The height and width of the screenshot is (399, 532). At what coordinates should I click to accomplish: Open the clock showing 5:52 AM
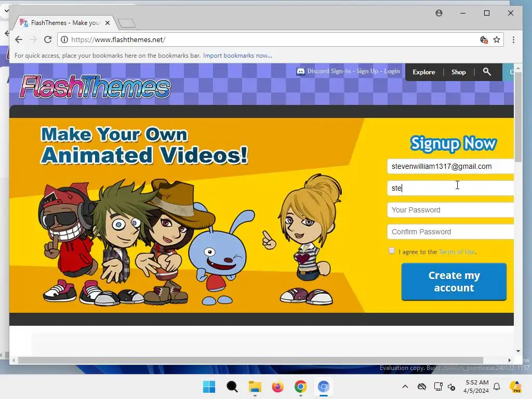pos(476,387)
